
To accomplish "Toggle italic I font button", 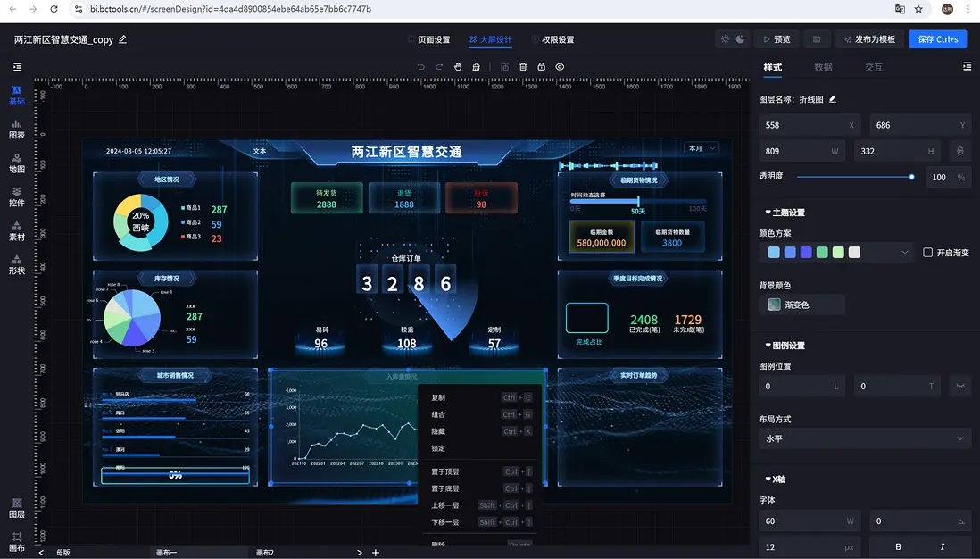I will 943,547.
